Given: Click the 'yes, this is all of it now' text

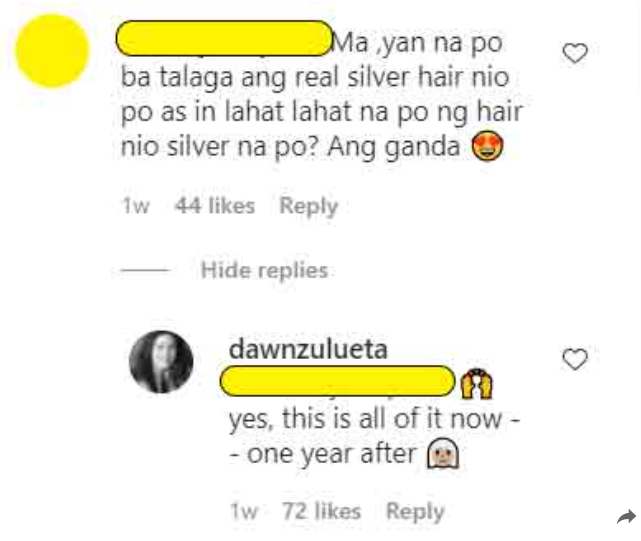Looking at the screenshot, I should tap(365, 419).
